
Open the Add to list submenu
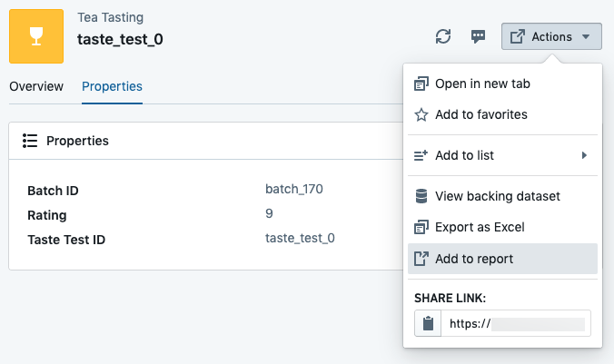tap(502, 155)
